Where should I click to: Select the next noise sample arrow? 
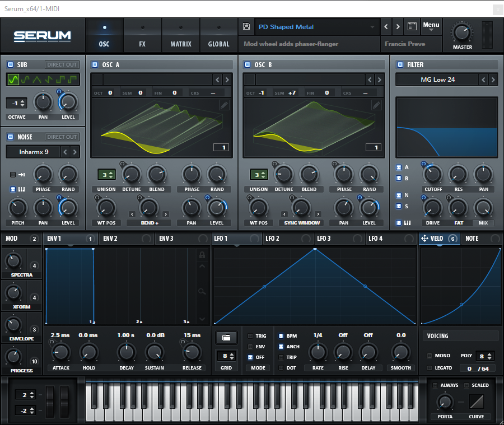tap(75, 152)
